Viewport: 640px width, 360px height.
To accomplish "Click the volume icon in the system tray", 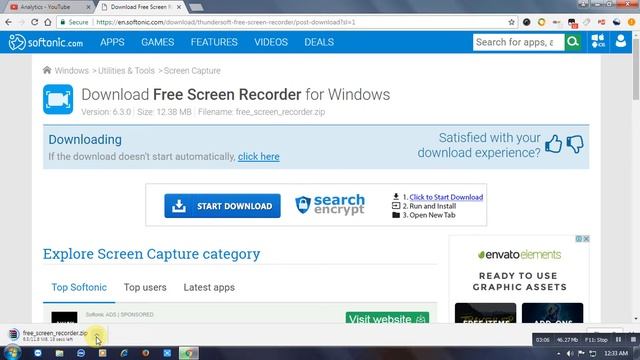I will [570, 353].
